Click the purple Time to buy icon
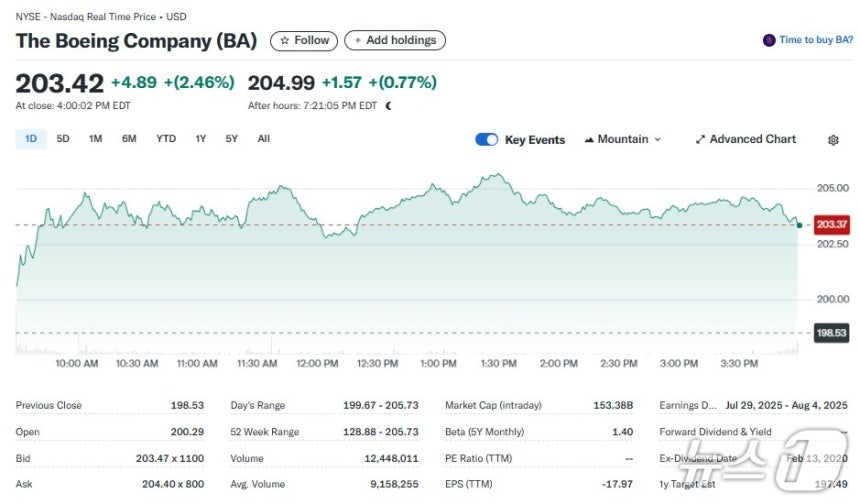 769,40
